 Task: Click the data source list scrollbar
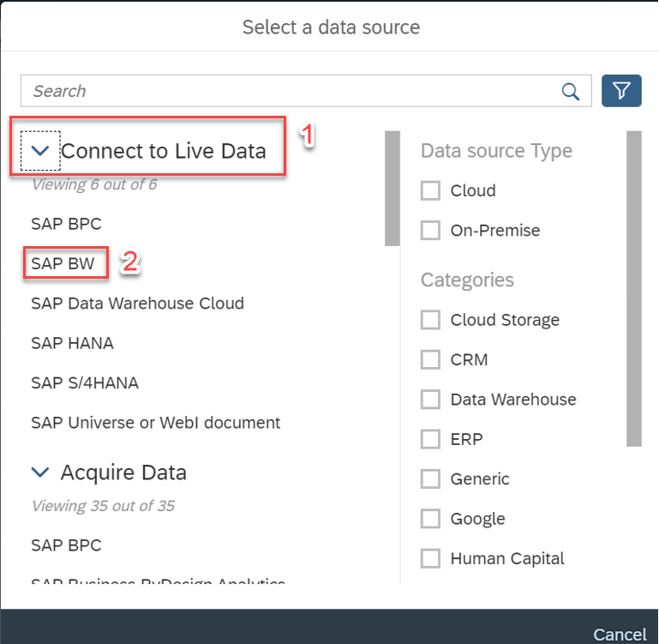tap(392, 189)
